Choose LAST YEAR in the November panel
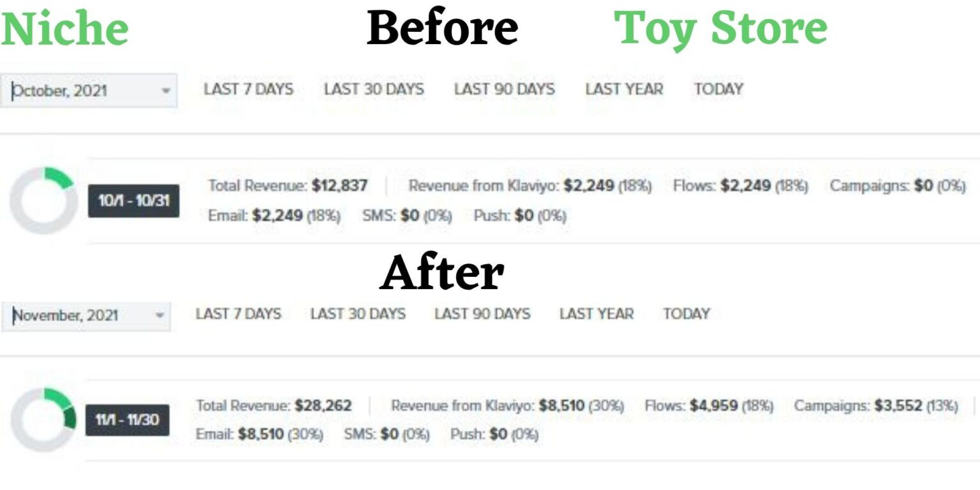Image resolution: width=980 pixels, height=490 pixels. pyautogui.click(x=596, y=314)
